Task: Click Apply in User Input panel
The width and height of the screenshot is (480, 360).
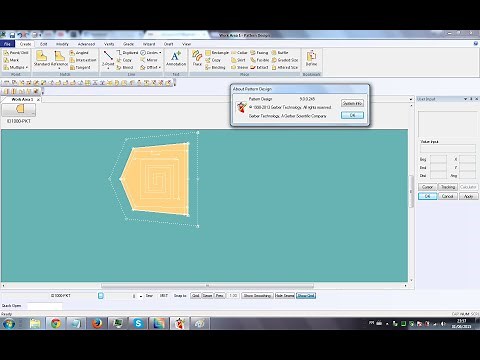Action: point(468,196)
